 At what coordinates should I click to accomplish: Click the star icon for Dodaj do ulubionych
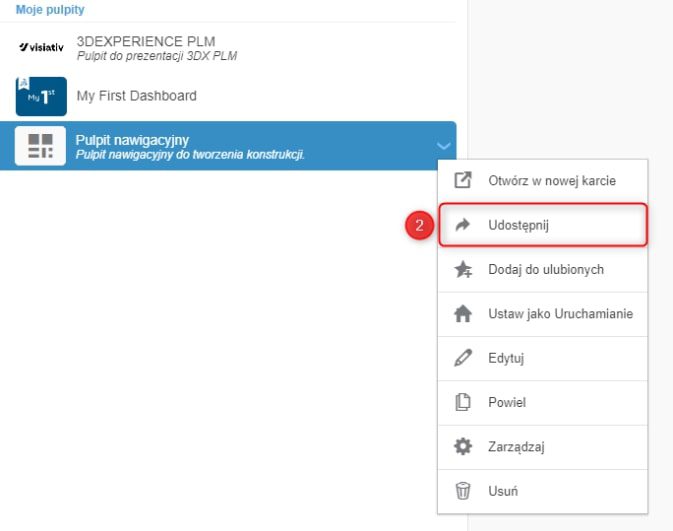click(463, 269)
